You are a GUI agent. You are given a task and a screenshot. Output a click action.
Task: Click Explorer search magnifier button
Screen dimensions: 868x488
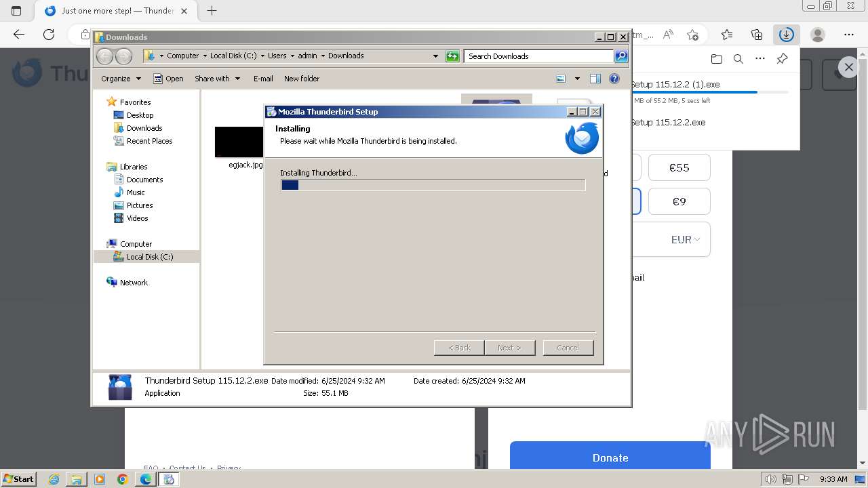click(x=621, y=56)
